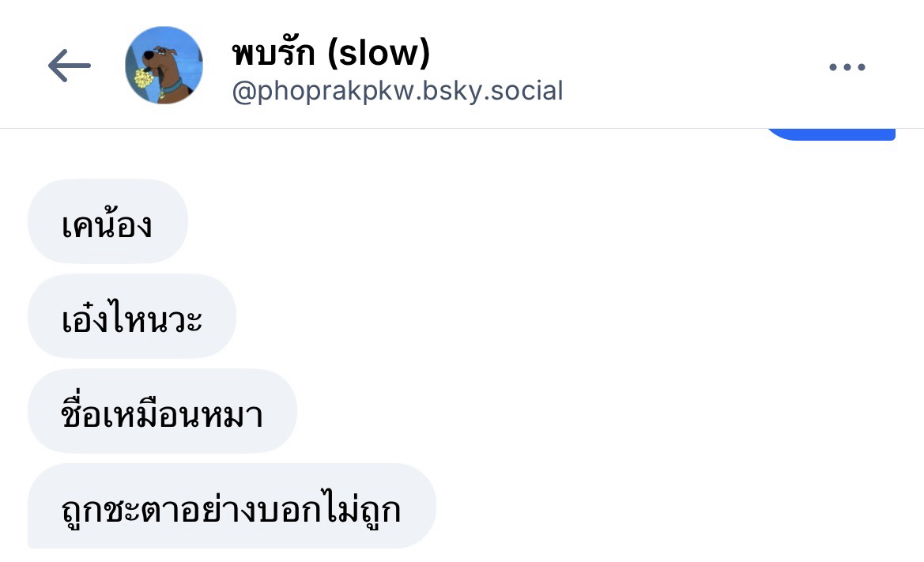
Task: Select the message bubble เอ๋งไหนวะ
Action: pos(132,316)
